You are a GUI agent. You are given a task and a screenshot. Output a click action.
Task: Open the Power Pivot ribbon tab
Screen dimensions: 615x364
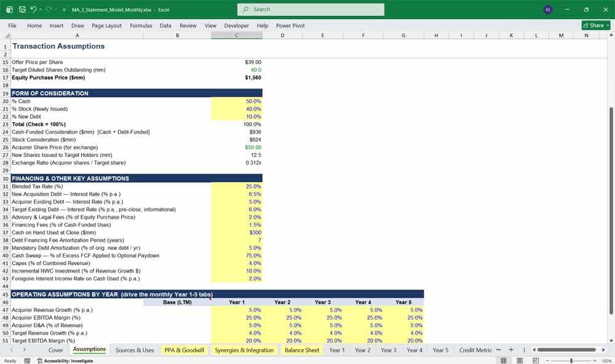point(290,25)
